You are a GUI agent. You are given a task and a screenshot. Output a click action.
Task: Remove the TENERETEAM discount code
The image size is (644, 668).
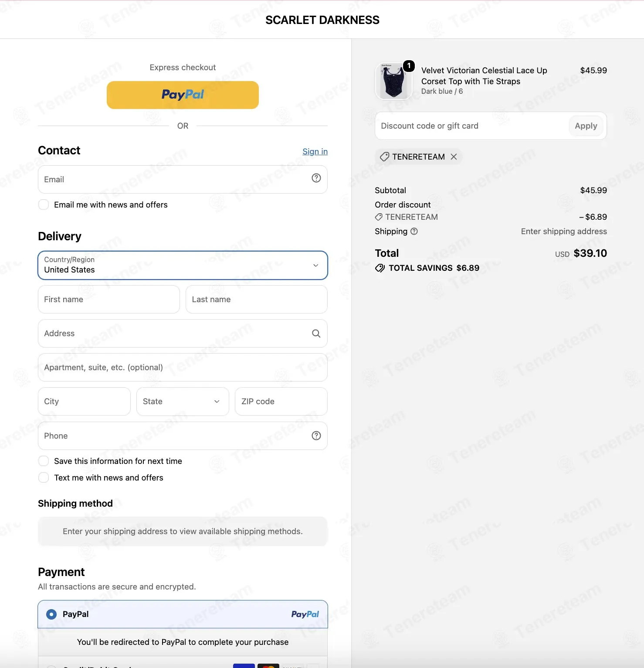pos(454,157)
